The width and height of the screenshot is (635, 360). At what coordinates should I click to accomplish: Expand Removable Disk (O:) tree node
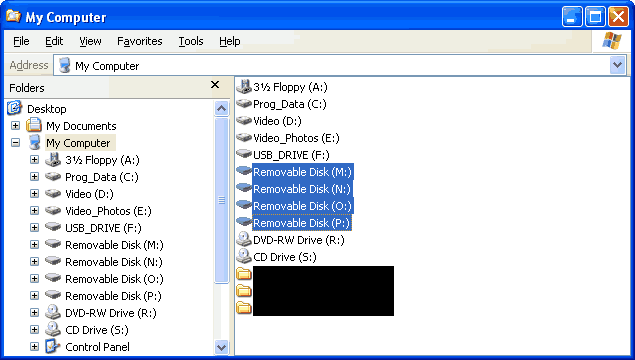pyautogui.click(x=34, y=279)
